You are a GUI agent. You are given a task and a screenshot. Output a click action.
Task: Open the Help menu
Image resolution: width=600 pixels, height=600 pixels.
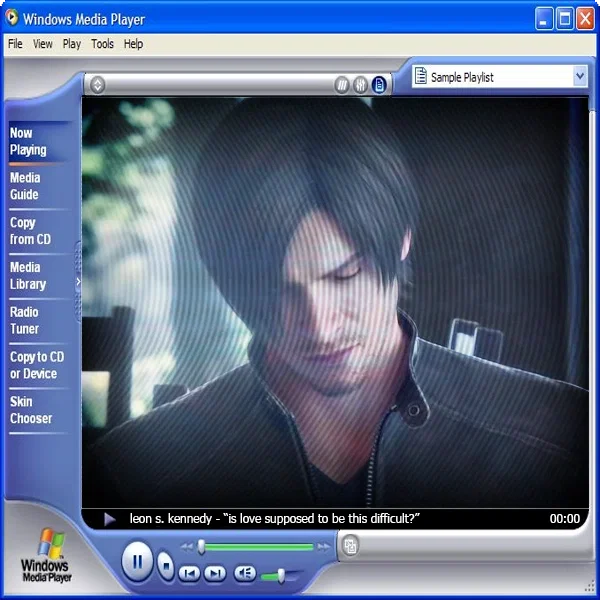coord(133,44)
